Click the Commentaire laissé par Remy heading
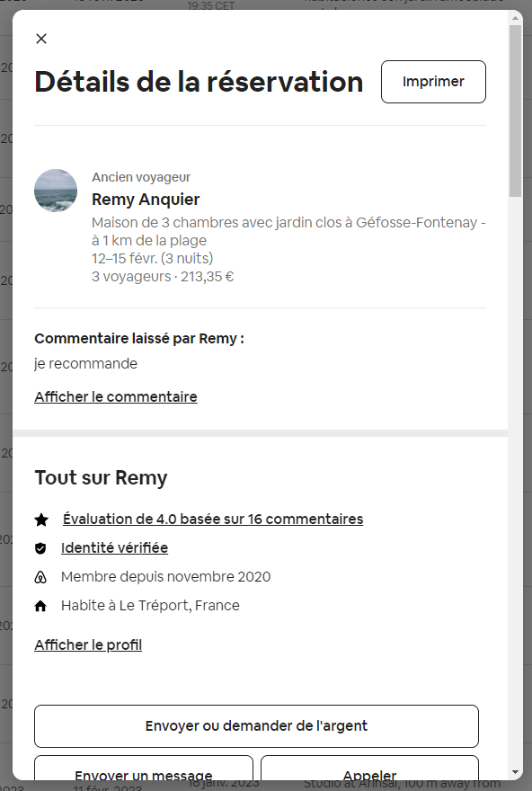The image size is (532, 791). pyautogui.click(x=139, y=339)
